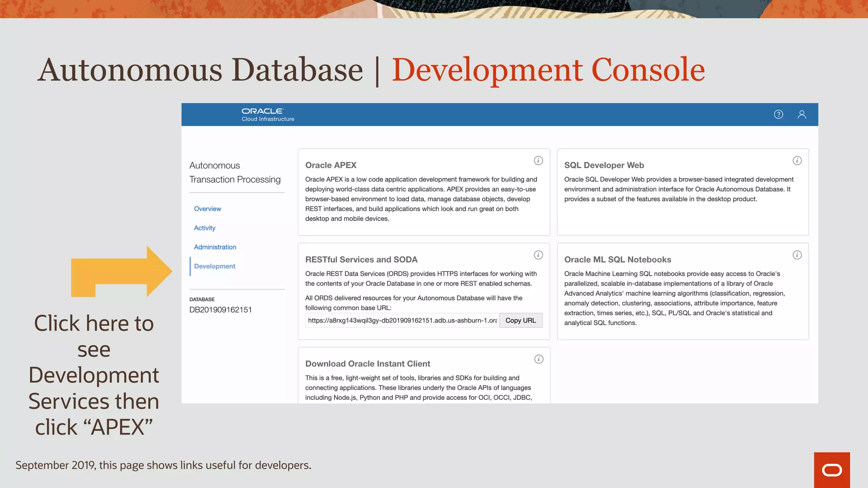The height and width of the screenshot is (488, 868).
Task: Click RESTful Services info icon
Action: (538, 255)
